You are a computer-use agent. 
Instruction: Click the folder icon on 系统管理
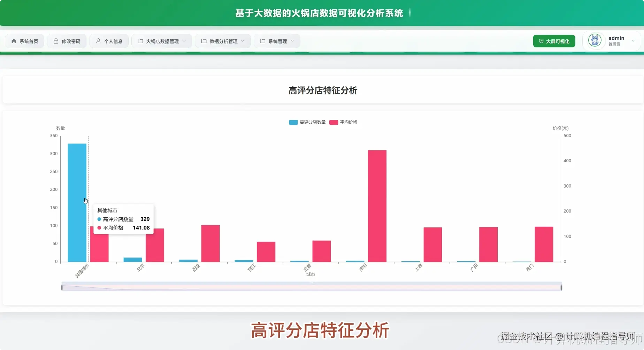262,41
